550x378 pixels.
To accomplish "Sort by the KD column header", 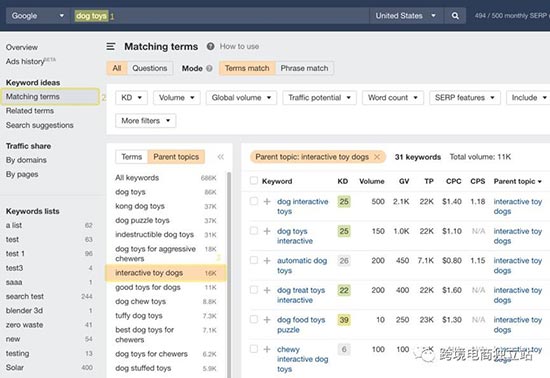I will tap(343, 181).
